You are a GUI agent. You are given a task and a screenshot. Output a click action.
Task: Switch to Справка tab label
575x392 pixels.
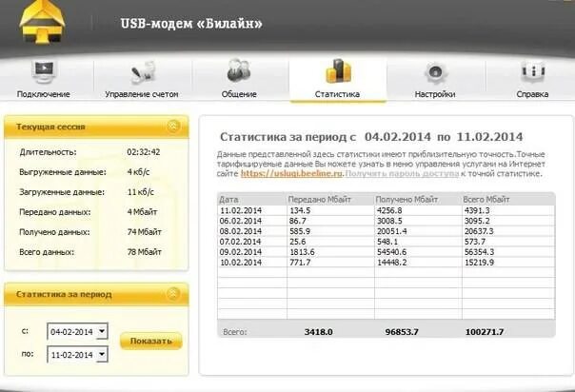(x=532, y=94)
